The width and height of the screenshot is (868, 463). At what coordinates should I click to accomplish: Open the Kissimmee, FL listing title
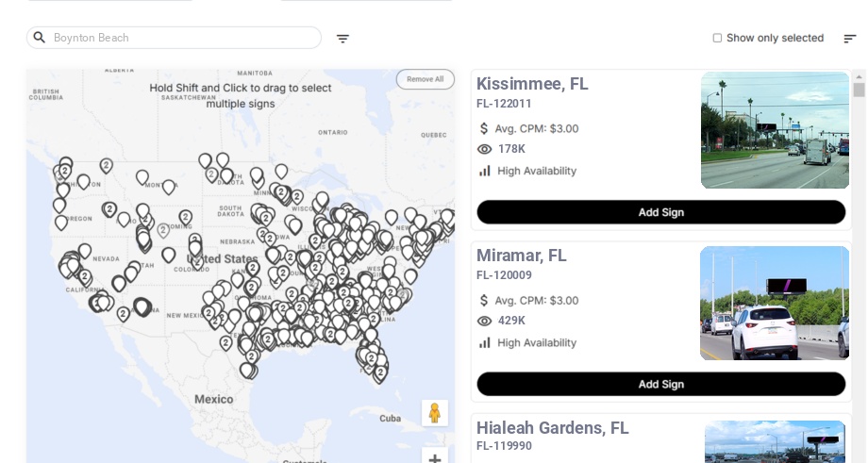(x=532, y=84)
